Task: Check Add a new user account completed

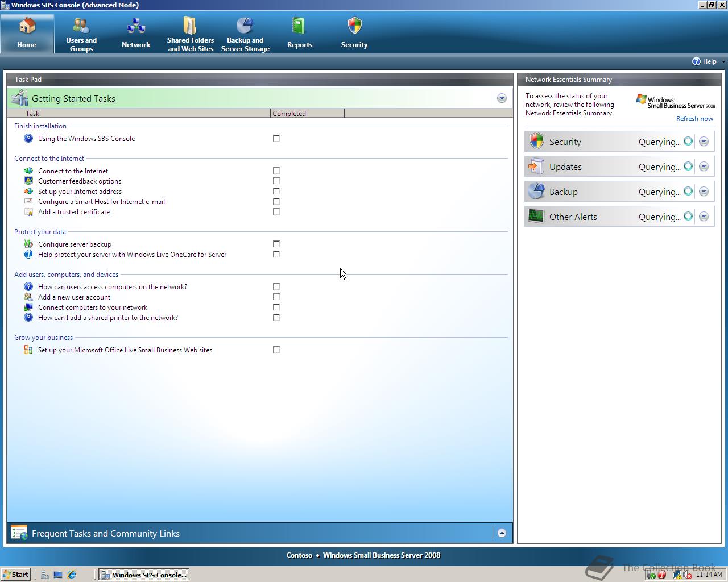Action: click(x=276, y=297)
